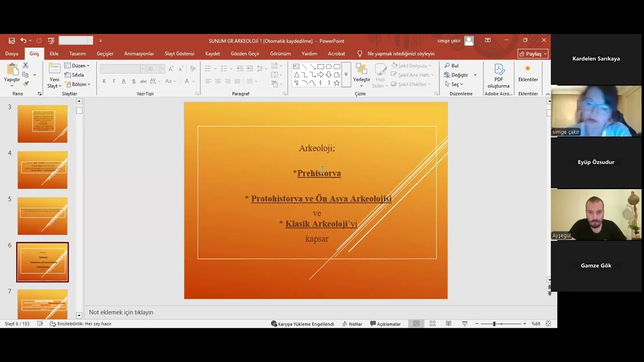The image size is (644, 362).
Task: Open the Bölüm section dropdown
Action: 77,84
